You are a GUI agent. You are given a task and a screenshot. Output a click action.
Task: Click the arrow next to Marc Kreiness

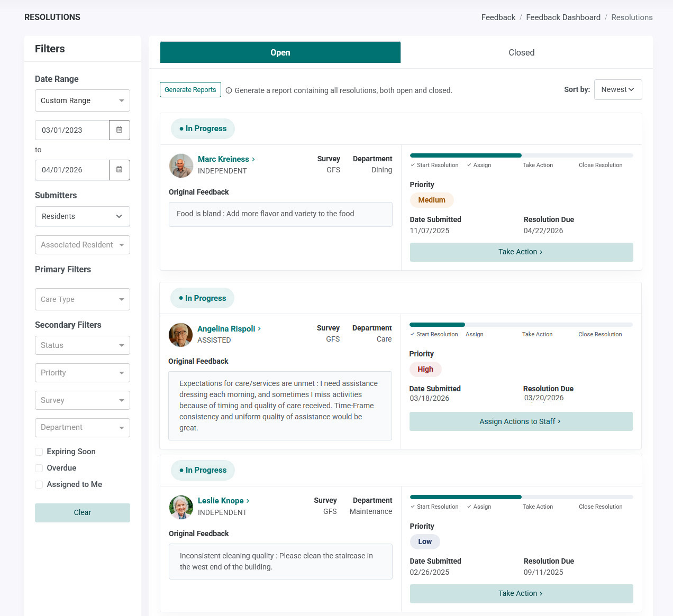pos(253,159)
